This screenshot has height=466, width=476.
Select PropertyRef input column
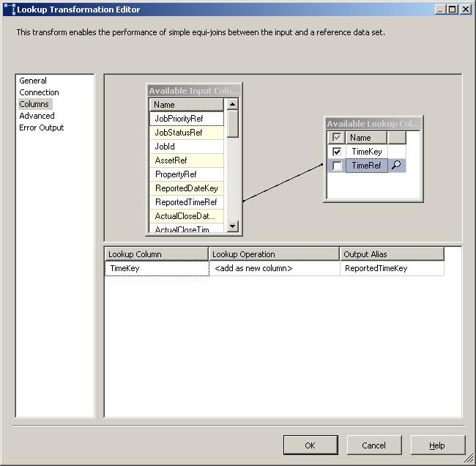tap(187, 174)
